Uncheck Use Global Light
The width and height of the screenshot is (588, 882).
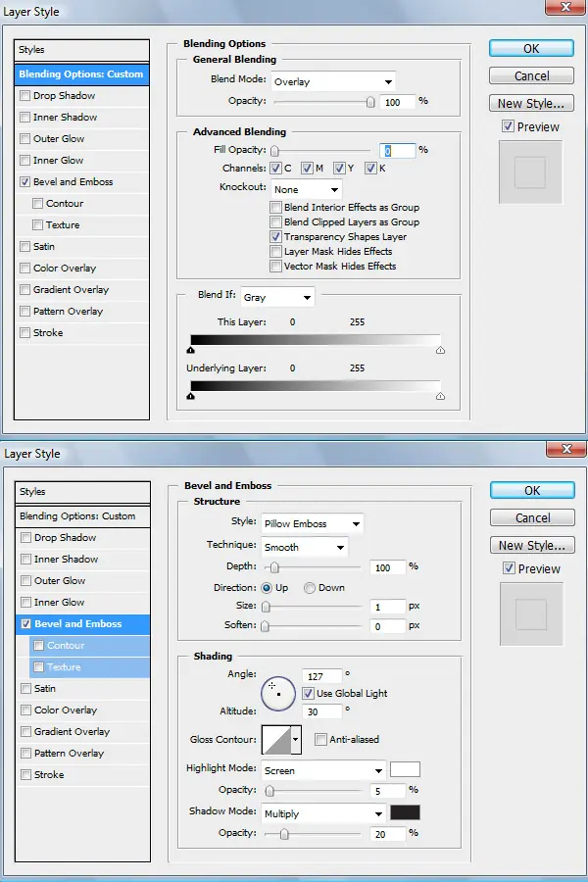[x=308, y=693]
